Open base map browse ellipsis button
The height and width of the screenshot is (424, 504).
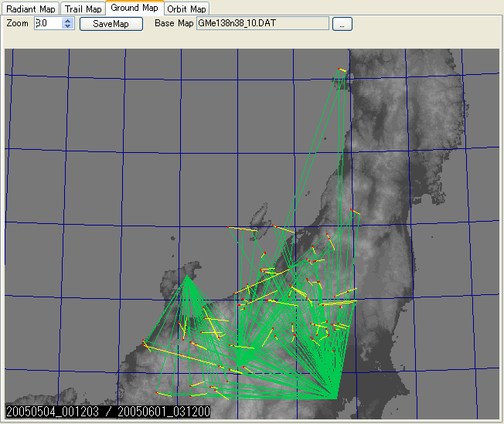(342, 24)
